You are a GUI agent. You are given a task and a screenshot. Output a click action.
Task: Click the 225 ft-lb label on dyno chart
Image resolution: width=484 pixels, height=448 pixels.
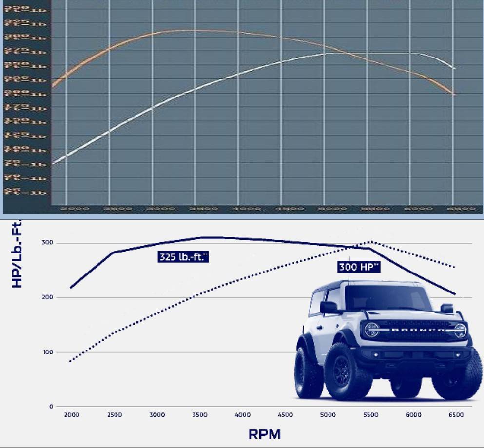(x=25, y=79)
